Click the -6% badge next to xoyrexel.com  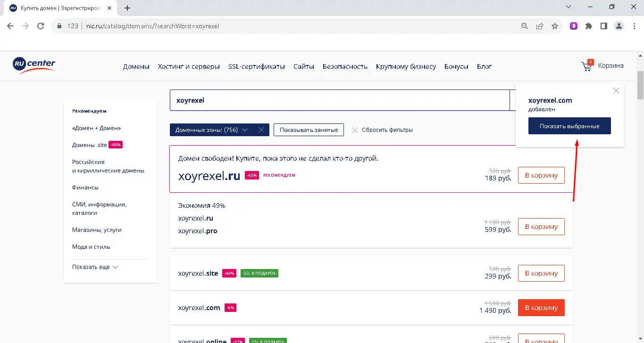click(x=230, y=308)
